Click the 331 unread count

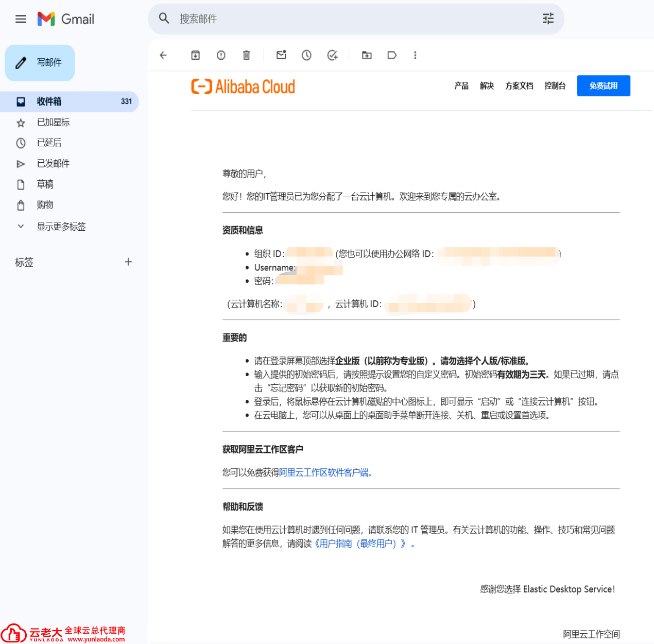(127, 101)
